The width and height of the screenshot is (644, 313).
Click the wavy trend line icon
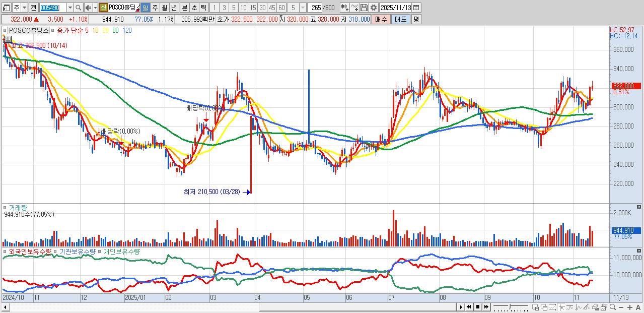coord(569,307)
